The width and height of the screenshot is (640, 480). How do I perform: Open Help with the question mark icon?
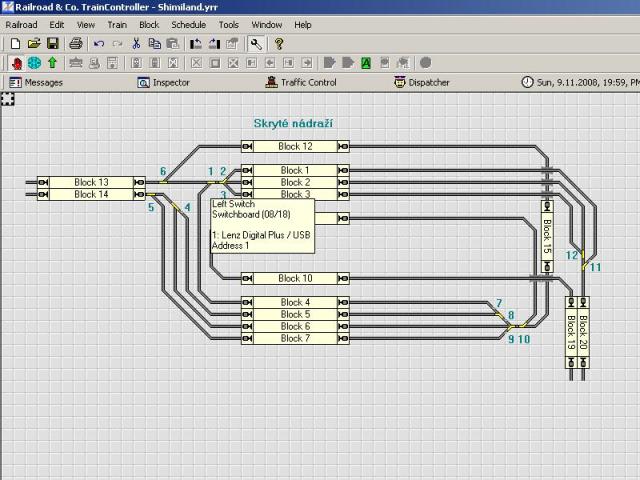279,44
